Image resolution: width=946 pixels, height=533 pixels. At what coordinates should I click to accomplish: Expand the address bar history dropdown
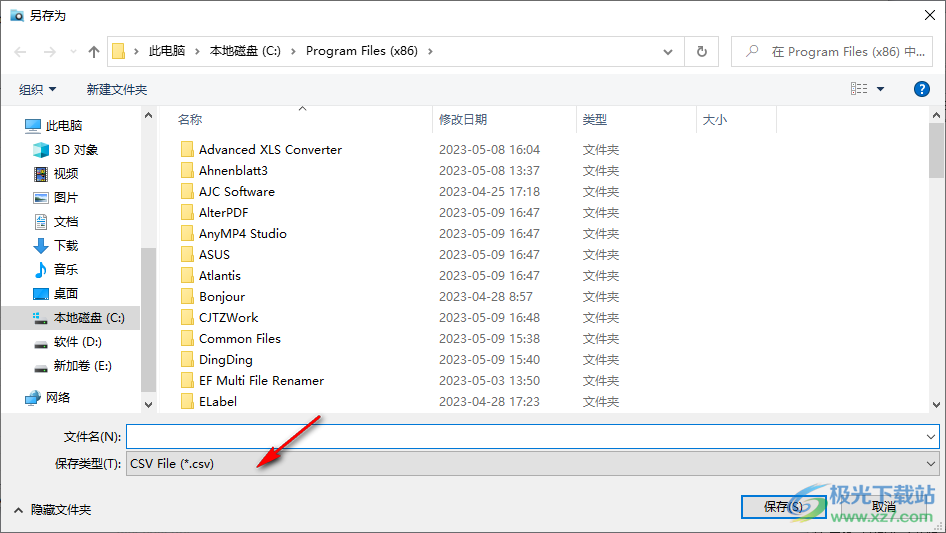click(668, 52)
